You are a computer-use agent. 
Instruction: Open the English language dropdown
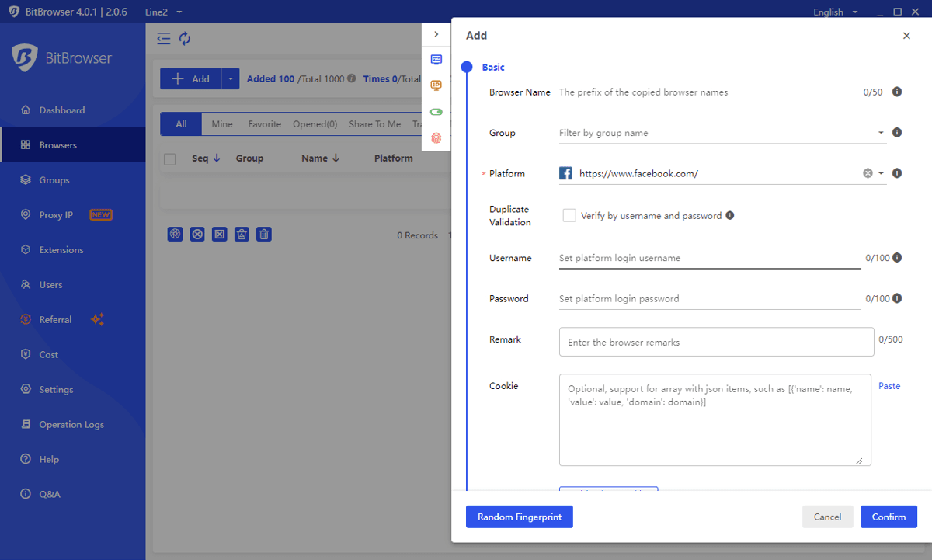pyautogui.click(x=836, y=12)
